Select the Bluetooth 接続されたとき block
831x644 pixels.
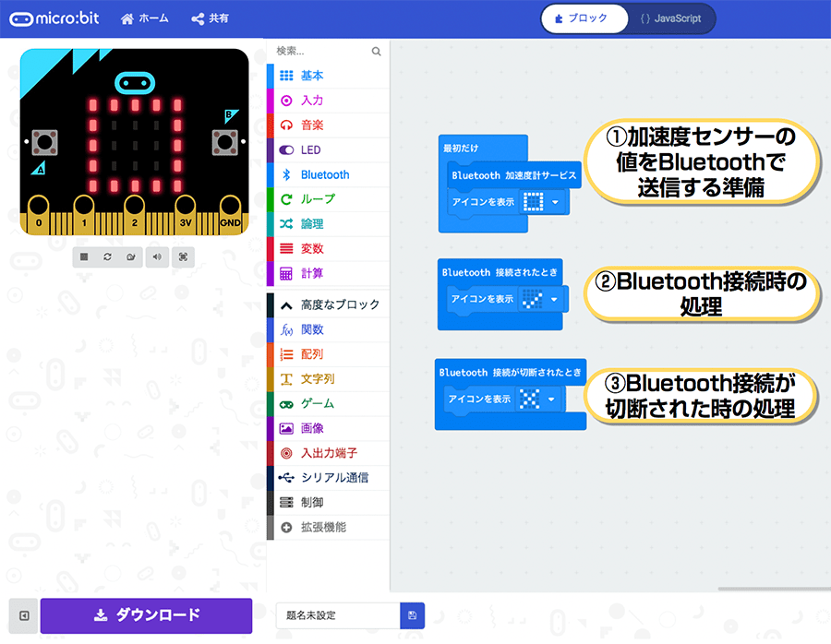pos(500,273)
